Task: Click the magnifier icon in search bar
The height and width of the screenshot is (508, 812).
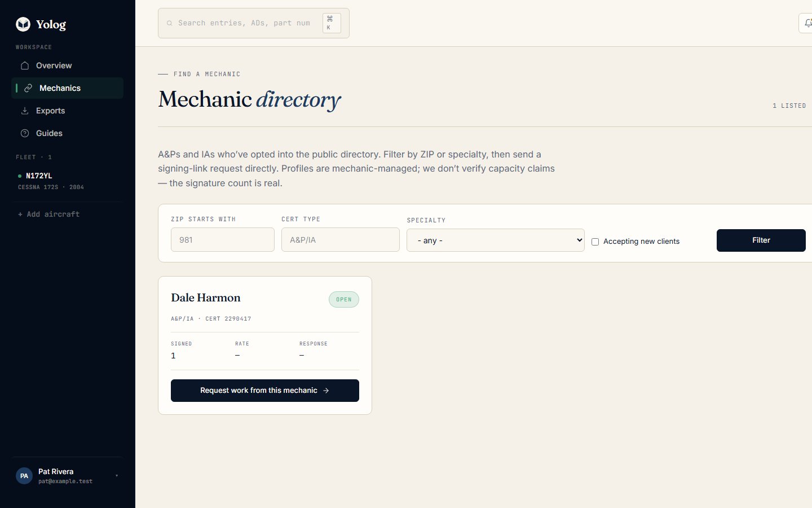Action: tap(169, 23)
